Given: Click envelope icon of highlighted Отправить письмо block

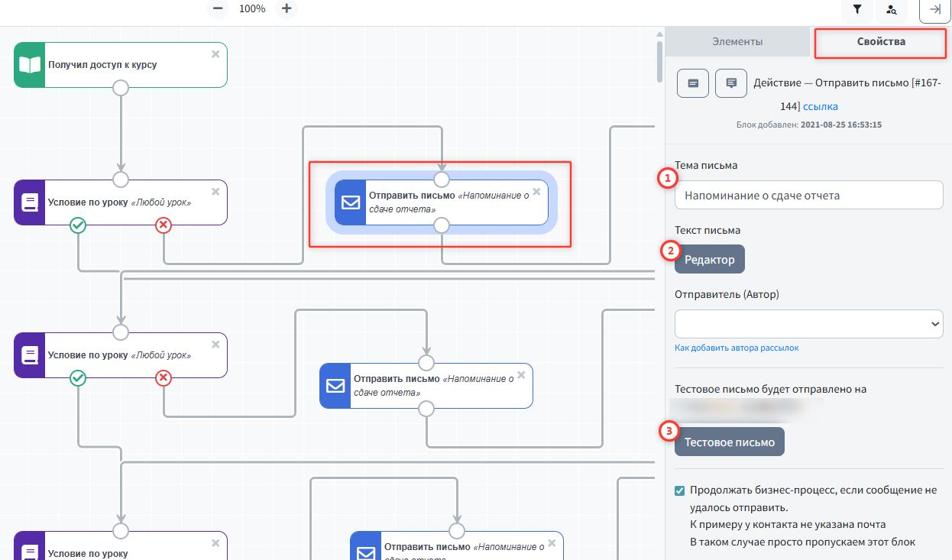Looking at the screenshot, I should [351, 202].
